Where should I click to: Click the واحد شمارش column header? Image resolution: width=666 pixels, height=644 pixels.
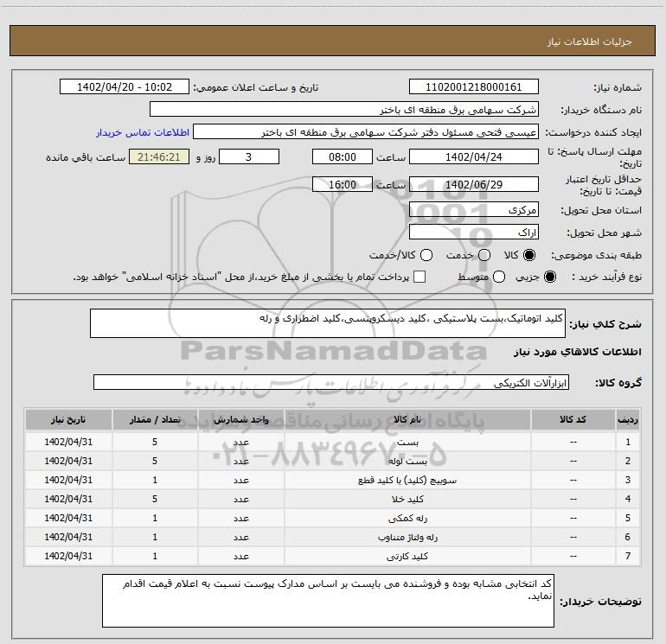tap(240, 420)
